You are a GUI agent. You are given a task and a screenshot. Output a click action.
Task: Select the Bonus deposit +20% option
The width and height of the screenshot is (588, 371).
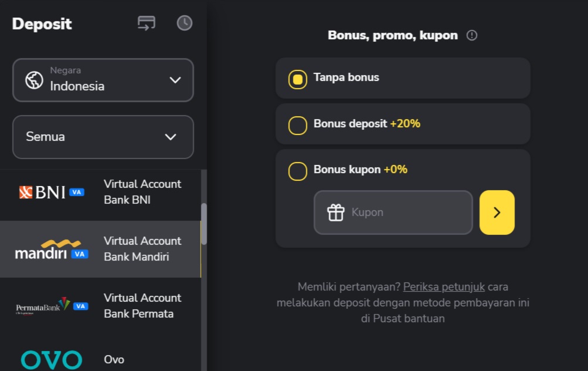[x=298, y=125]
